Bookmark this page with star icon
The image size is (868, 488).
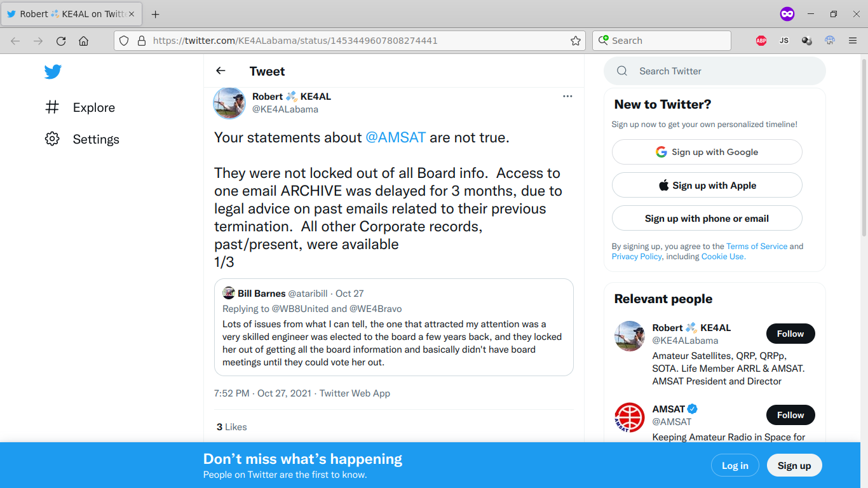(576, 41)
